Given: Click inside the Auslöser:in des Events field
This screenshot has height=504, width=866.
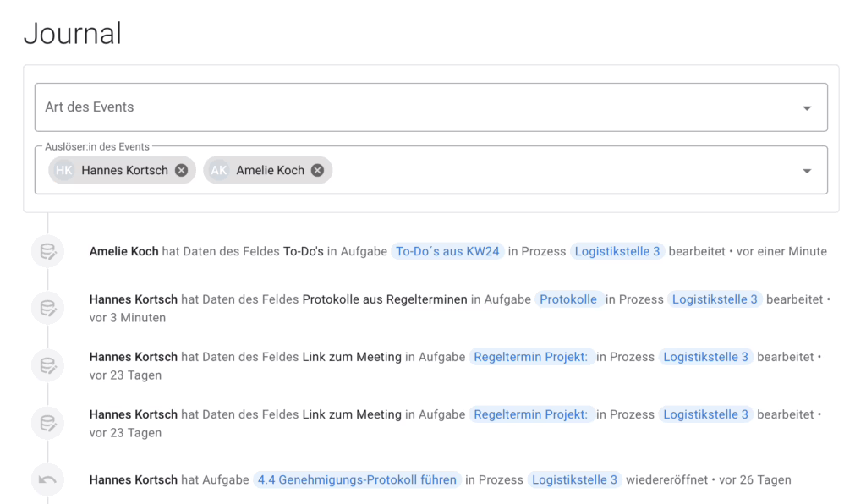Looking at the screenshot, I should click(x=563, y=171).
